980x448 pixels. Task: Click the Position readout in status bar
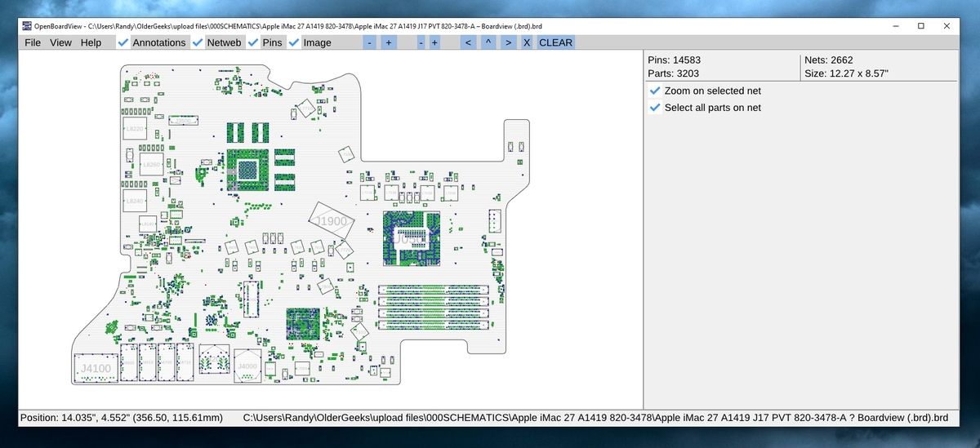121,418
